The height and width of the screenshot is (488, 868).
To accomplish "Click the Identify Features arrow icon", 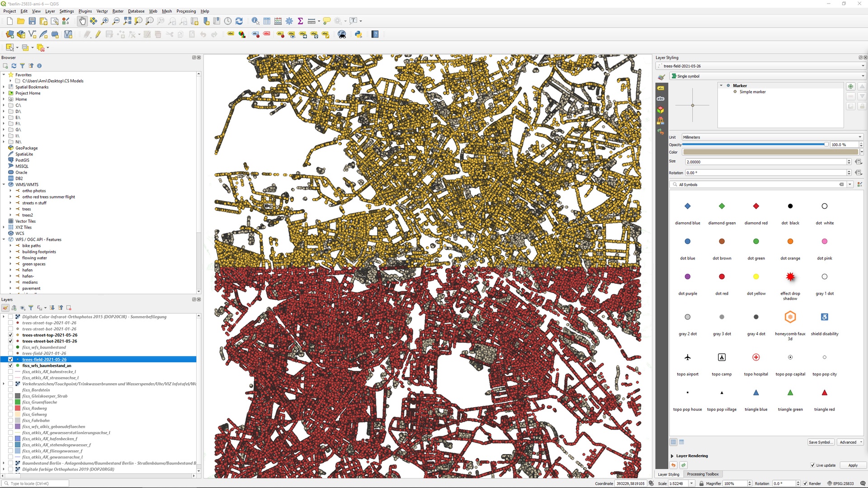I will pyautogui.click(x=255, y=21).
